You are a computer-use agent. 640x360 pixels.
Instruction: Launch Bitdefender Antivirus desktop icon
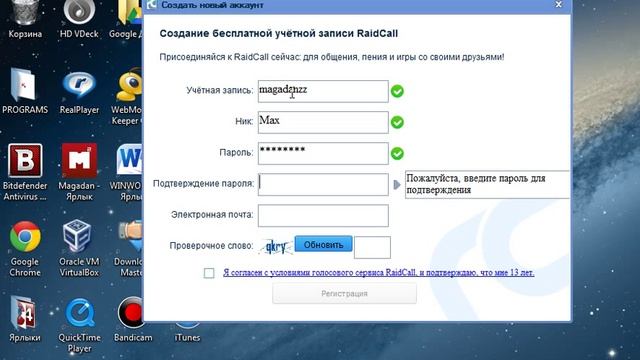[x=25, y=171]
